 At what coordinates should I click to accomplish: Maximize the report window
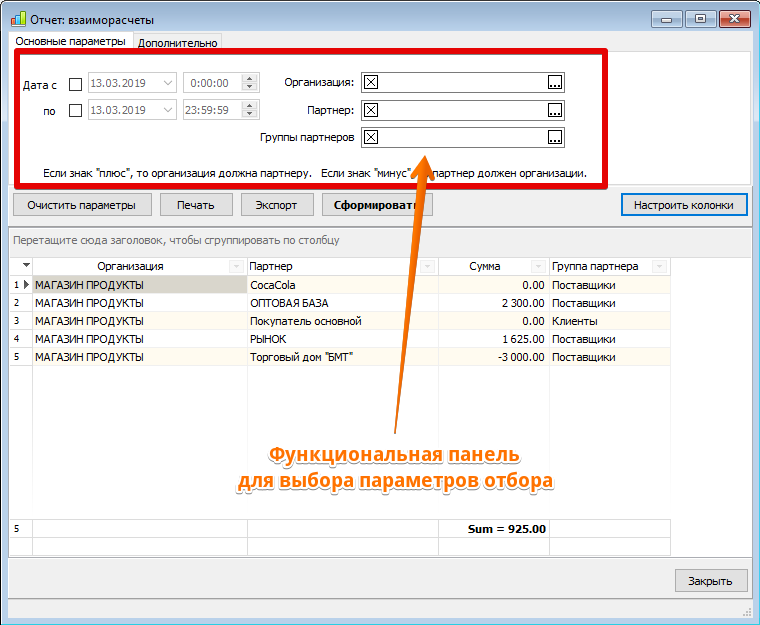coord(700,19)
